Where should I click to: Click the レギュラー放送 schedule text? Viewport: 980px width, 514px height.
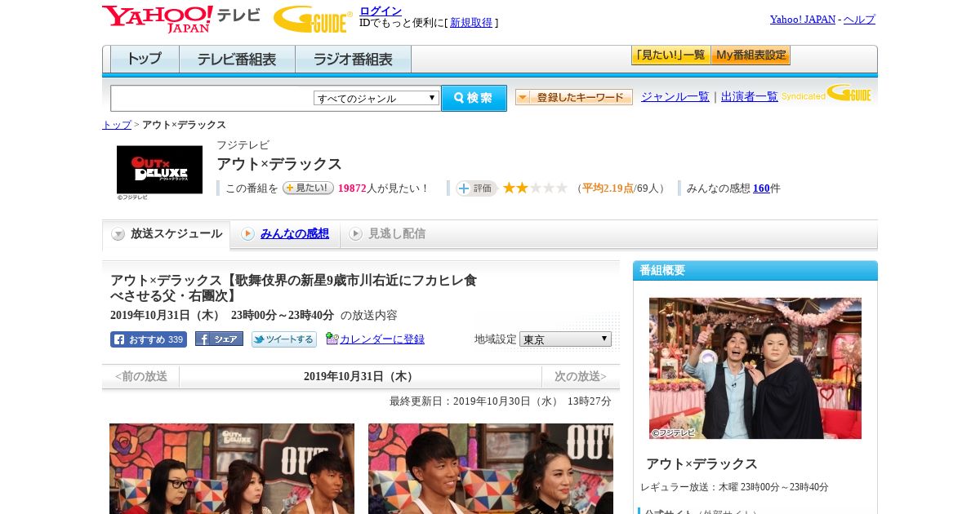(734, 487)
